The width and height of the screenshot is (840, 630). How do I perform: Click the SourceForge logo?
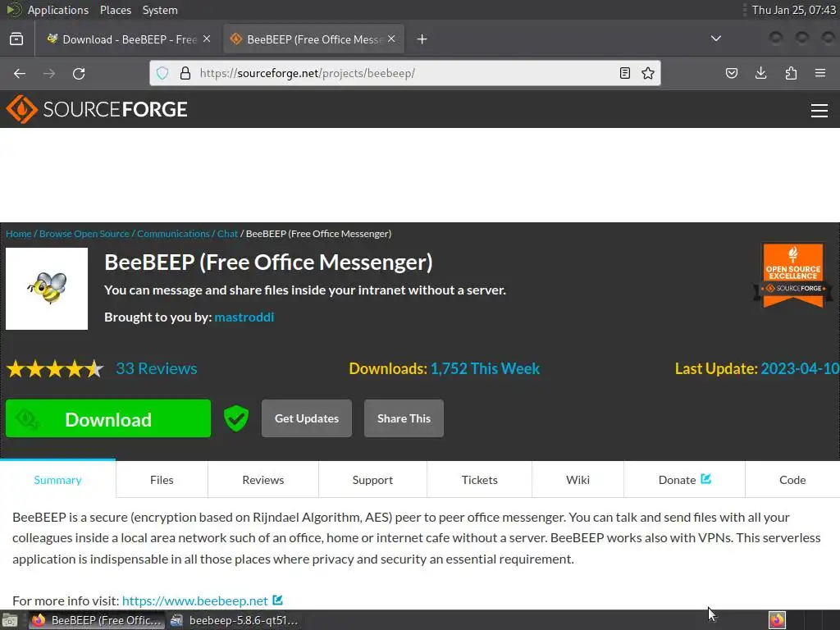click(97, 109)
